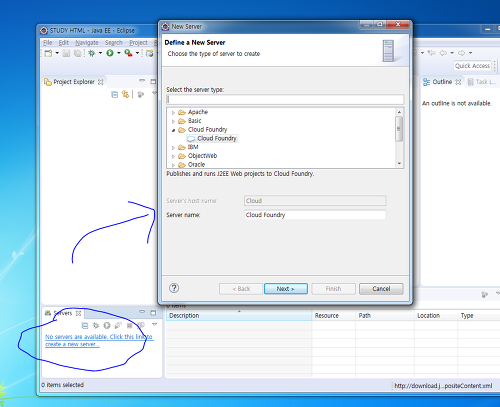The width and height of the screenshot is (500, 407).
Task: Collapse the Cloud Foundry folder
Action: click(173, 130)
